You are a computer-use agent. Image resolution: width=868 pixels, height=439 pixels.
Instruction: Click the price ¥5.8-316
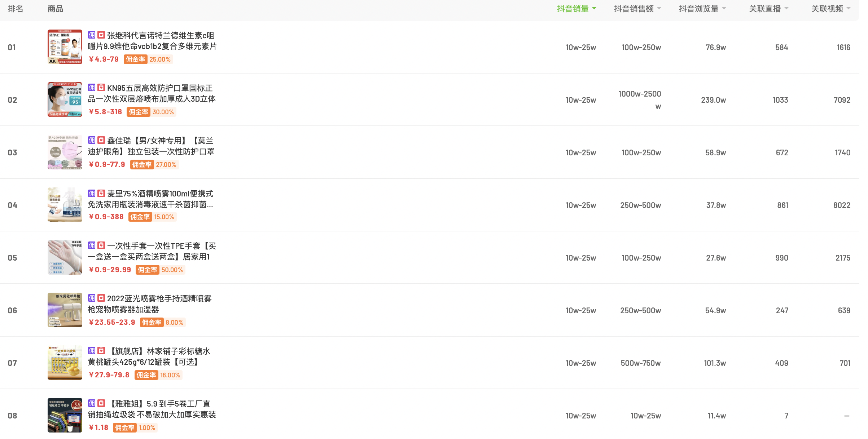click(105, 112)
